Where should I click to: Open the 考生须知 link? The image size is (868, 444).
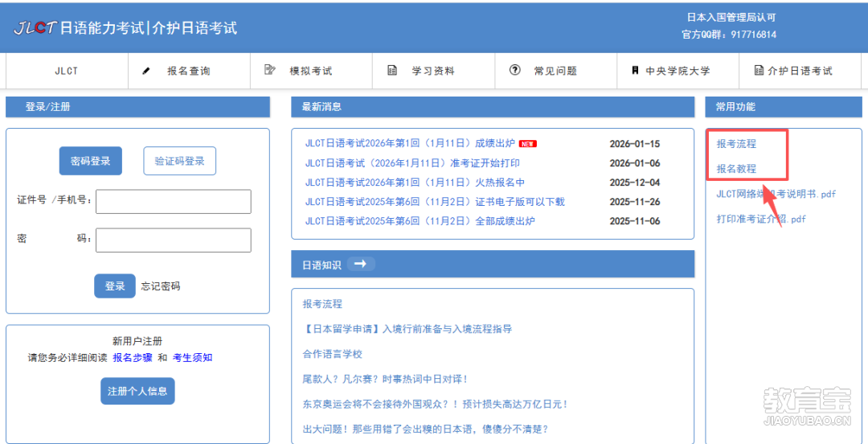click(x=193, y=358)
